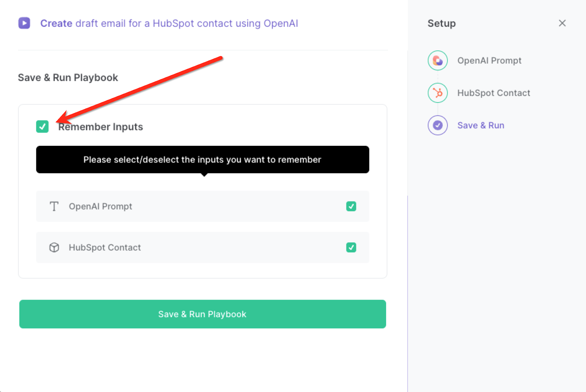This screenshot has height=392, width=586.
Task: Click the OpenAI Prompt step icon in Setup
Action: point(437,60)
